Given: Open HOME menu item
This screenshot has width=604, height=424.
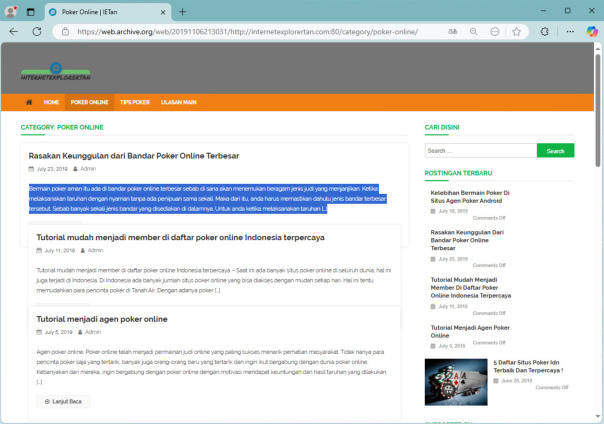Looking at the screenshot, I should click(51, 102).
